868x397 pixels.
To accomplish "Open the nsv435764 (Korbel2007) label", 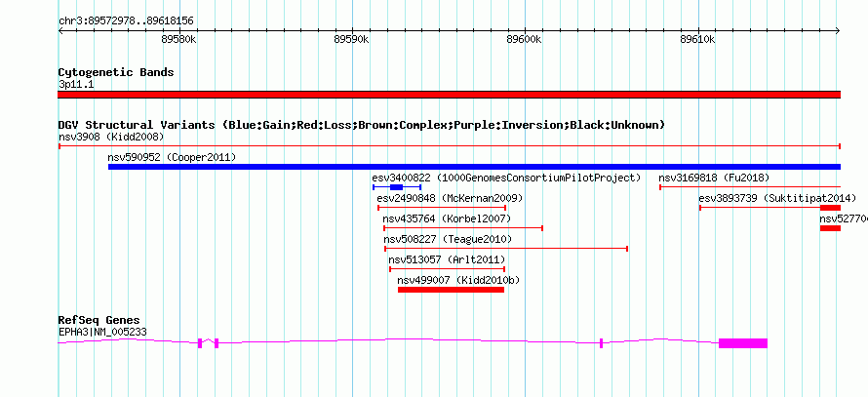I will point(447,218).
